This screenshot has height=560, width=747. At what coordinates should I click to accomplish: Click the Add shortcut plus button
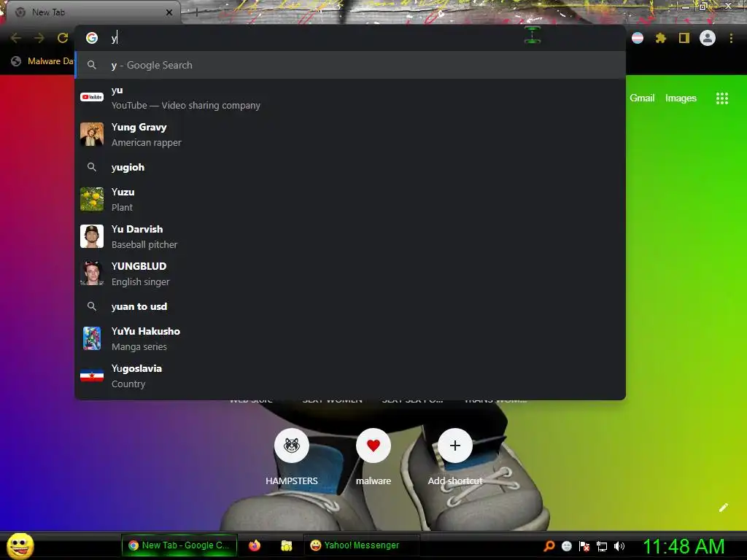tap(455, 446)
